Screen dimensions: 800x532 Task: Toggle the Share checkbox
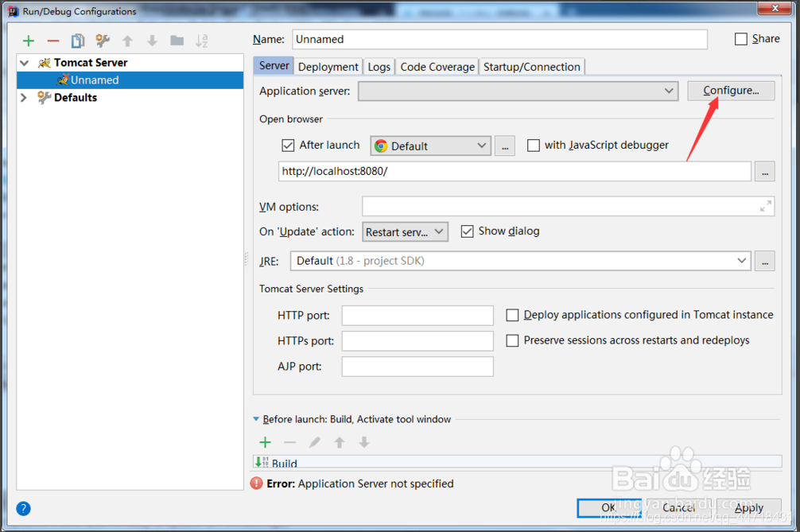point(741,39)
